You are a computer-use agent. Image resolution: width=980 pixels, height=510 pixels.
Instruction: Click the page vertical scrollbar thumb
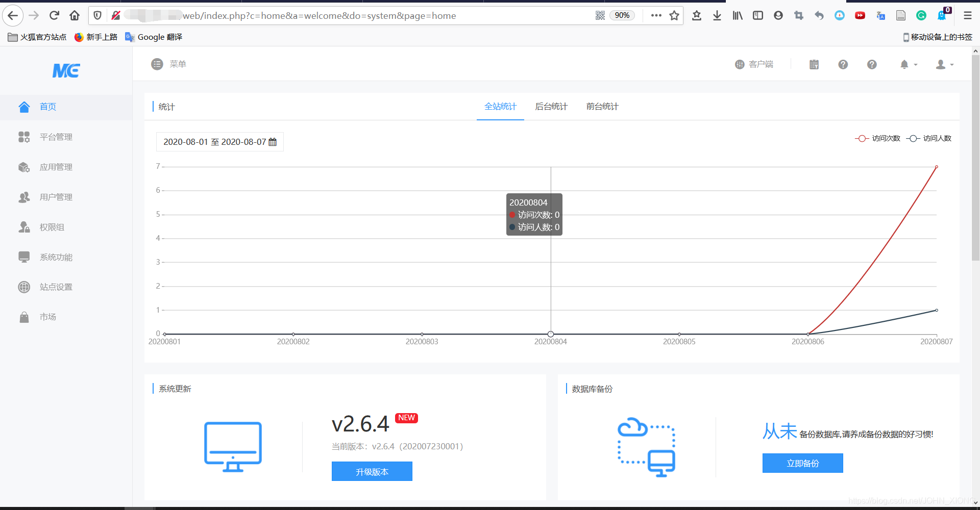[975, 158]
